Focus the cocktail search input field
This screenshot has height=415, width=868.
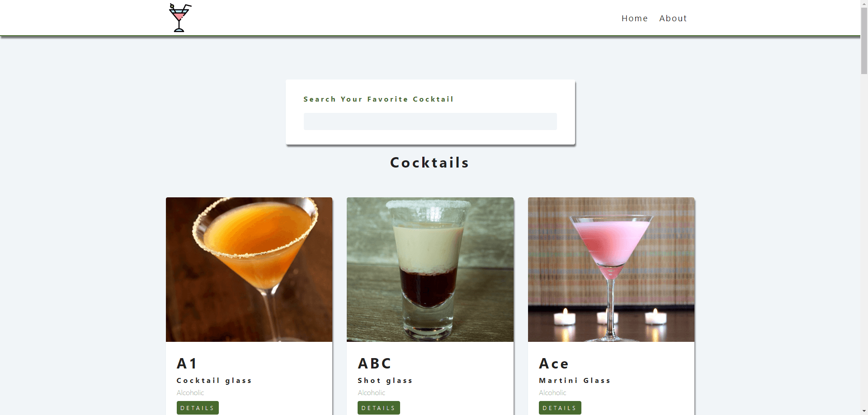(430, 121)
